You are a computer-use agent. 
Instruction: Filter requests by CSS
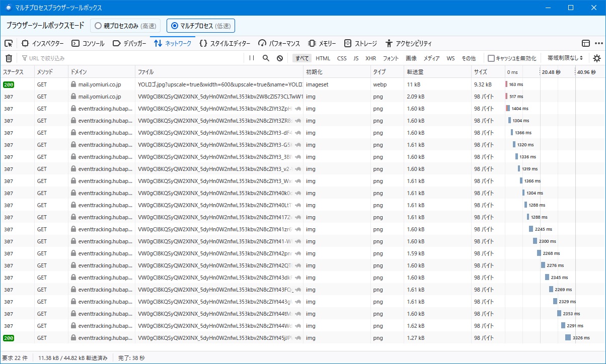(x=342, y=58)
